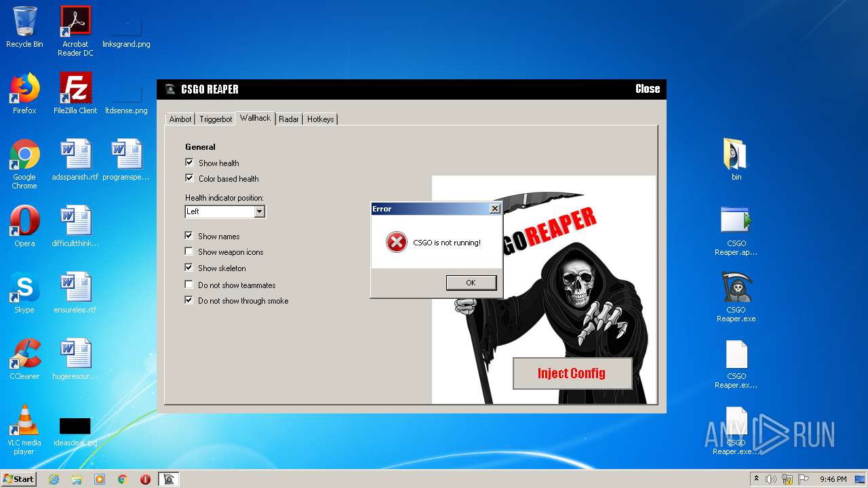Open the Opera desktop shortcut

(24, 226)
